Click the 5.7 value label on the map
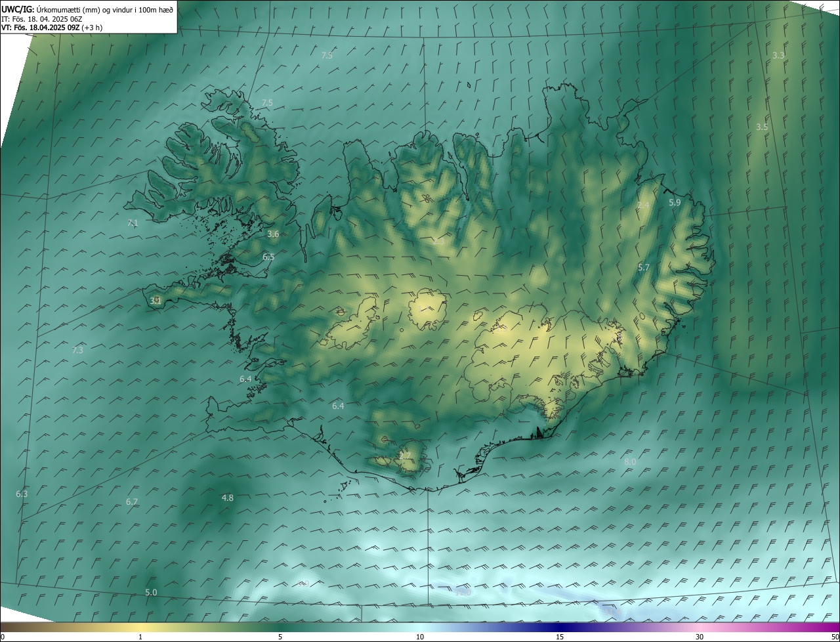840x642 pixels. [644, 268]
